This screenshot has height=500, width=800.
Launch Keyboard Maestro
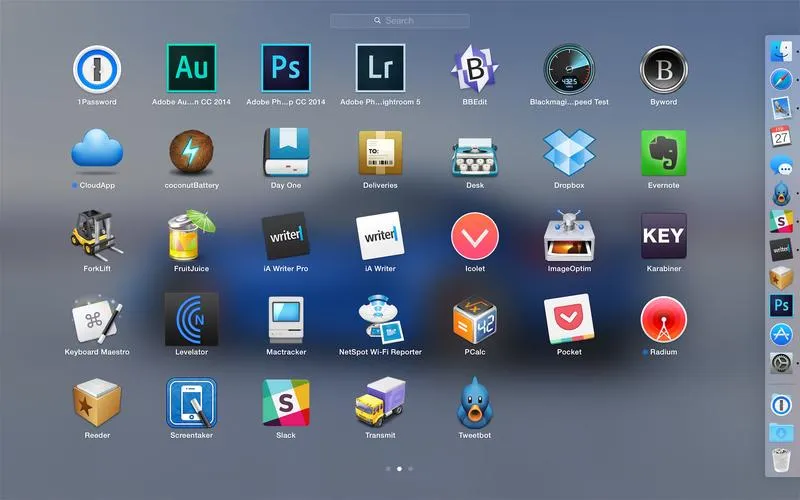(x=97, y=319)
